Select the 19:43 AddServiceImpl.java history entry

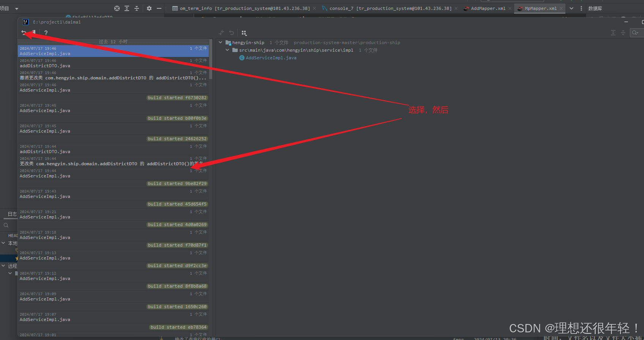pyautogui.click(x=113, y=194)
